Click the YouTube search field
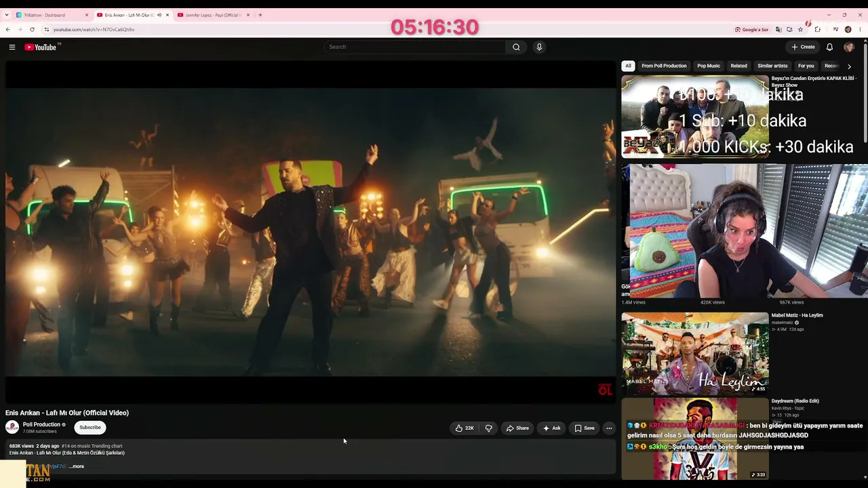 pyautogui.click(x=415, y=47)
